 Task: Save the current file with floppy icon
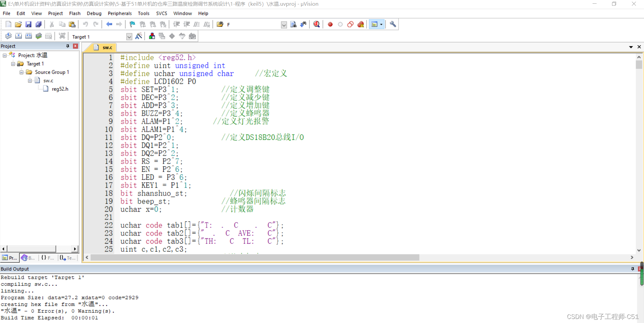click(28, 24)
